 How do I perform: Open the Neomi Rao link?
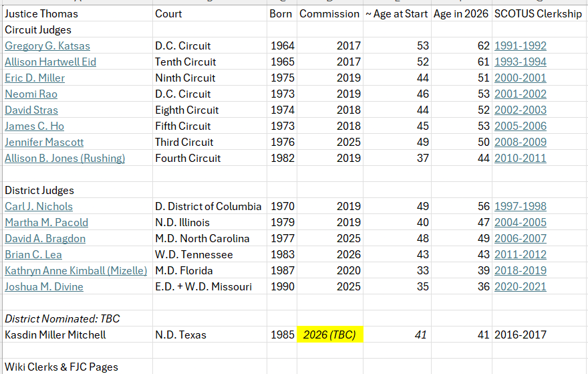coord(31,94)
